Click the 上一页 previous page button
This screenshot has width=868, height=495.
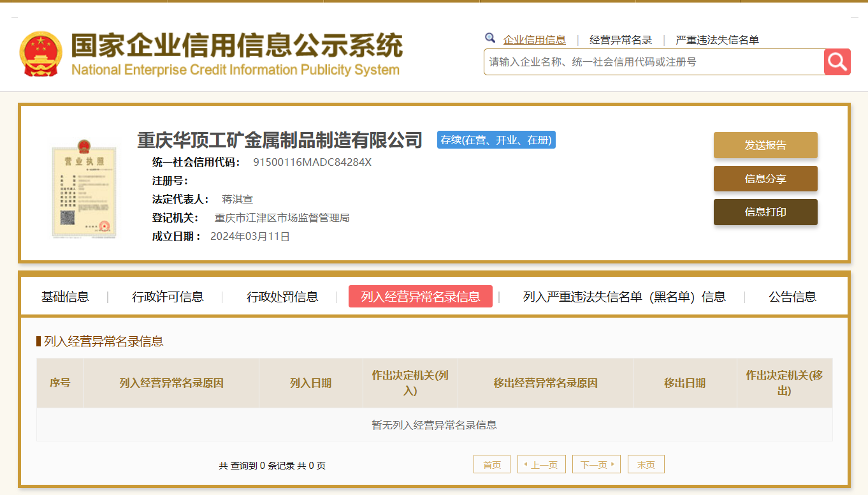point(542,465)
